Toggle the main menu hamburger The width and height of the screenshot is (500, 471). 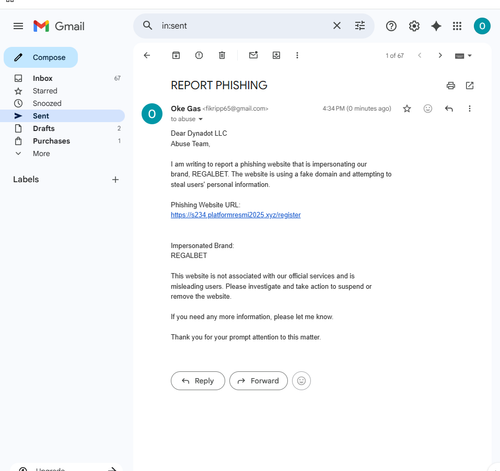18,26
